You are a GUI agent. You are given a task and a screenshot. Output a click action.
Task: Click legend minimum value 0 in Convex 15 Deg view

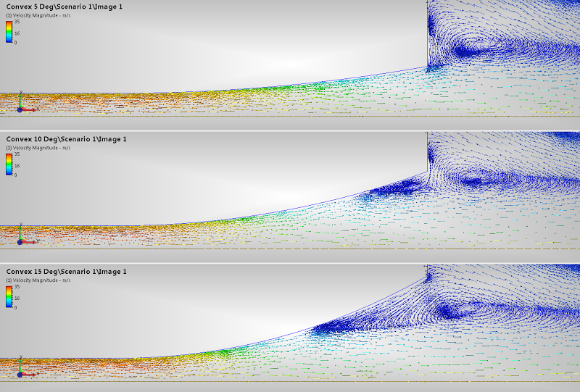coord(15,307)
